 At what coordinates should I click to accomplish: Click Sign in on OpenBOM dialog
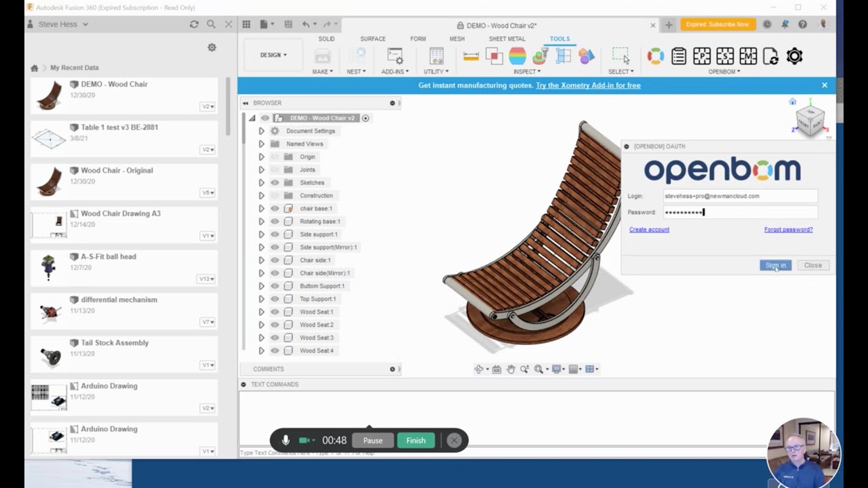(x=775, y=266)
